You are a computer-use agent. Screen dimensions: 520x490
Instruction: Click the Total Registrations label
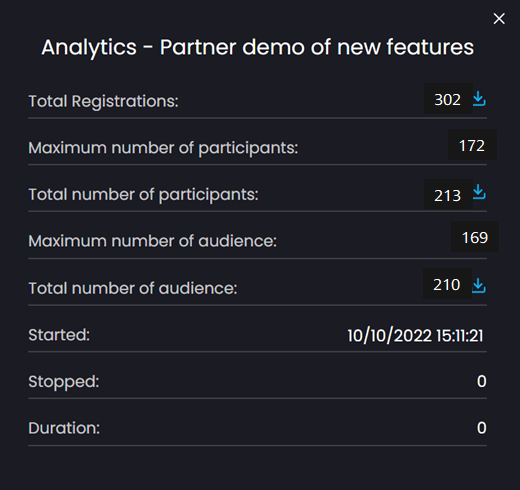click(x=104, y=101)
